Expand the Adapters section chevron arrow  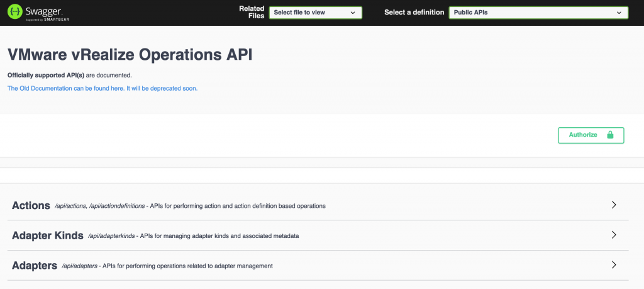tap(614, 265)
